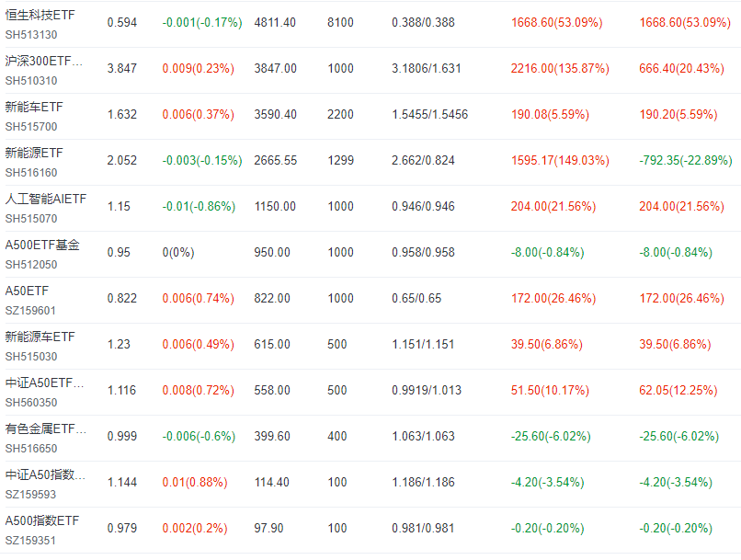Select profit 666.40(20.43%)

point(681,69)
